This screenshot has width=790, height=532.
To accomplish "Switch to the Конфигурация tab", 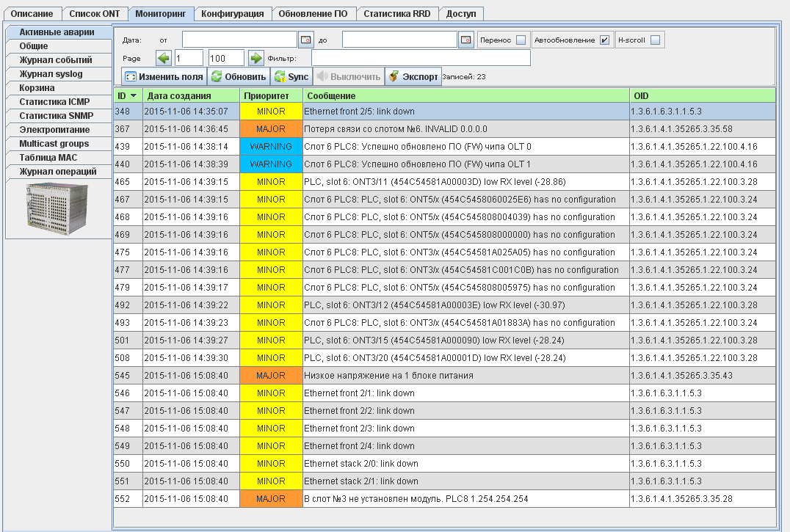I will [x=233, y=14].
